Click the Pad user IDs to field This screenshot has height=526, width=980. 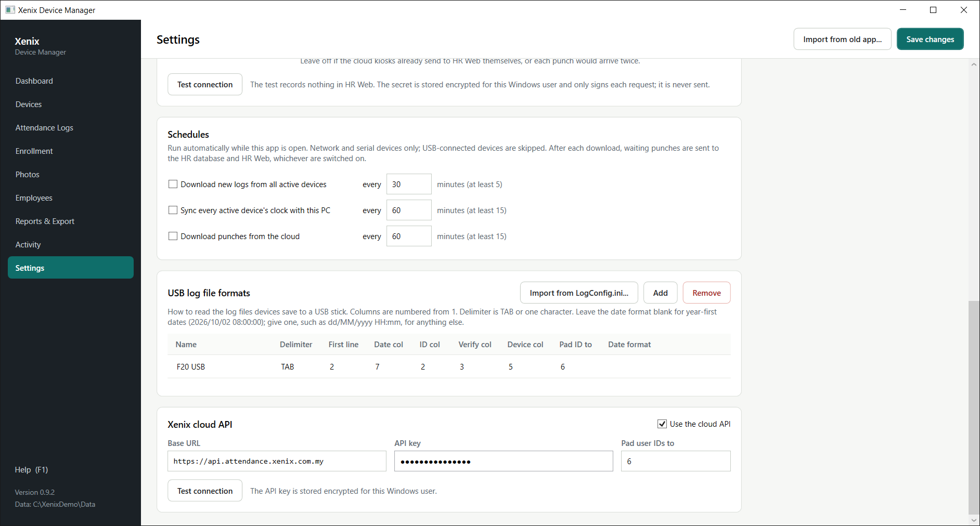[676, 461]
